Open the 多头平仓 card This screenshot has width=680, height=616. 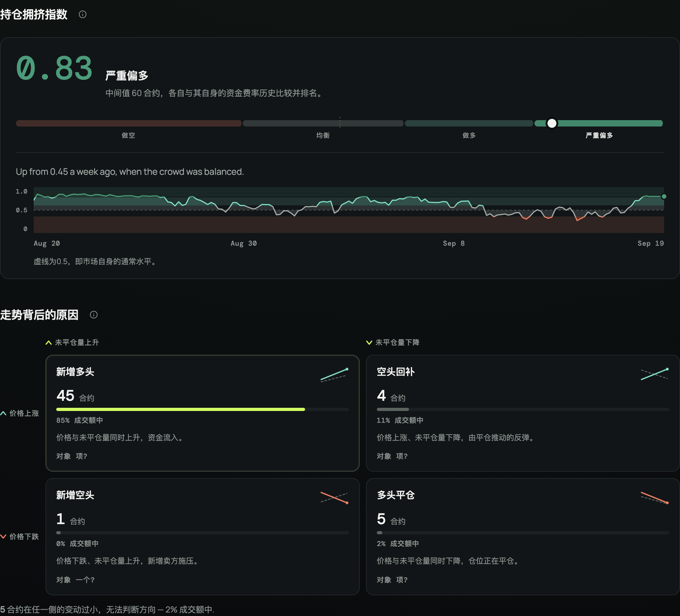click(523, 537)
